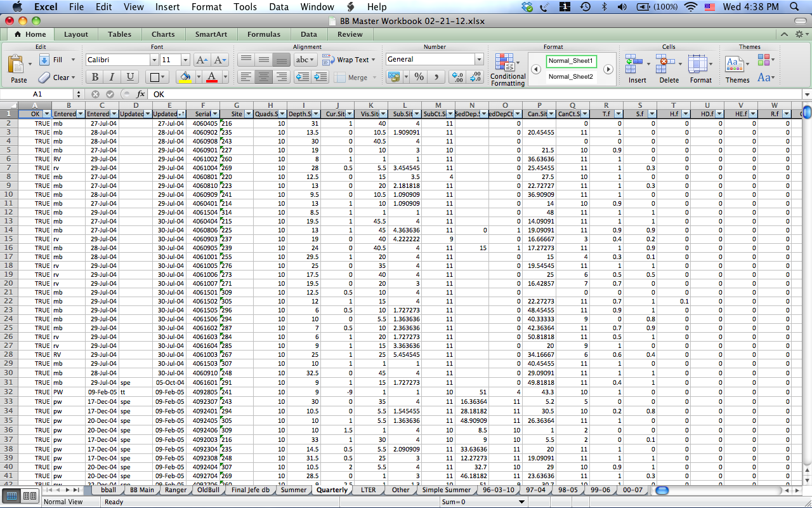Click the Increase Decimal icon
This screenshot has width=812, height=508.
(458, 77)
